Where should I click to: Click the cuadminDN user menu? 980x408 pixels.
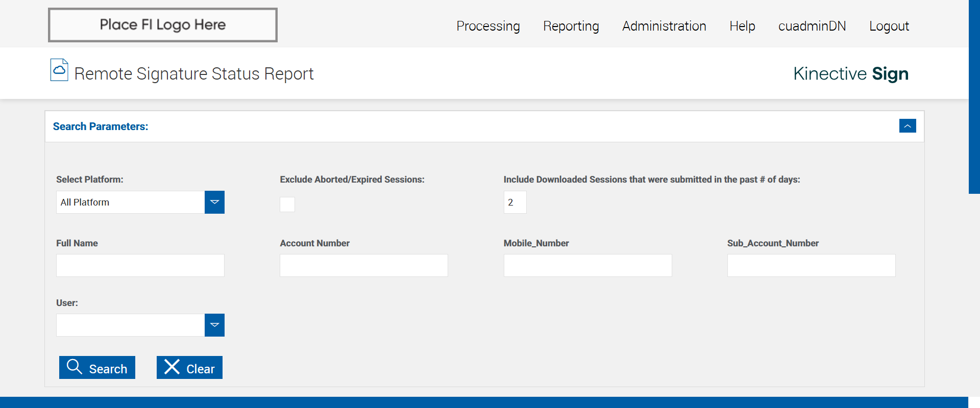pos(812,26)
